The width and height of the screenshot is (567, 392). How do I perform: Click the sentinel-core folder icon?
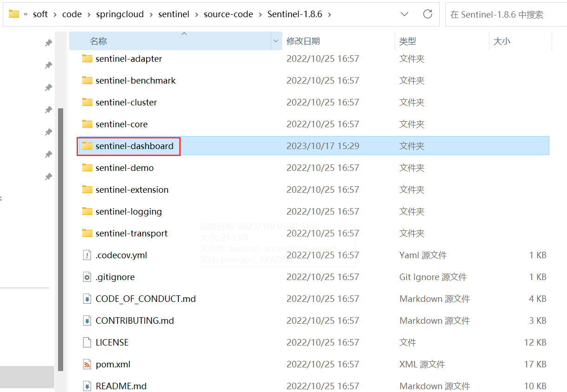87,124
